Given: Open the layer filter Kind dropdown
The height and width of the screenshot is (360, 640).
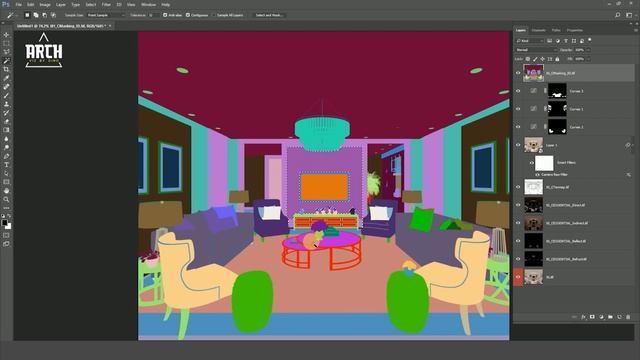Looking at the screenshot, I should point(530,41).
